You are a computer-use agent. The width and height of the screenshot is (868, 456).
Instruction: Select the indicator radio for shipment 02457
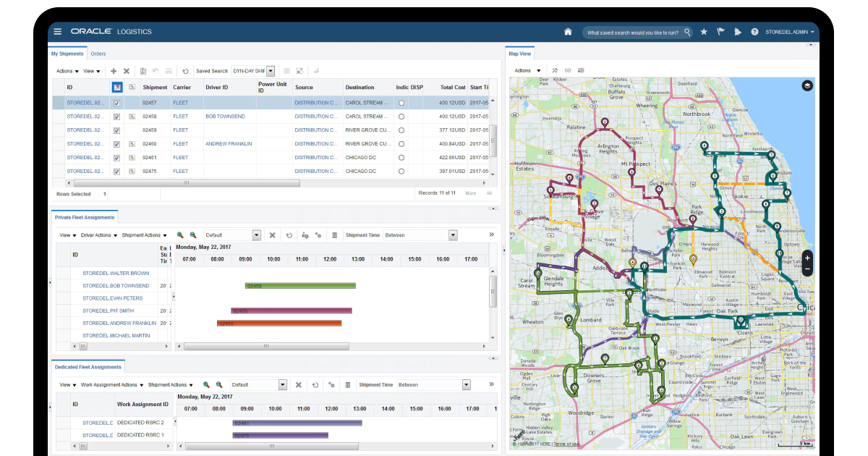click(401, 103)
